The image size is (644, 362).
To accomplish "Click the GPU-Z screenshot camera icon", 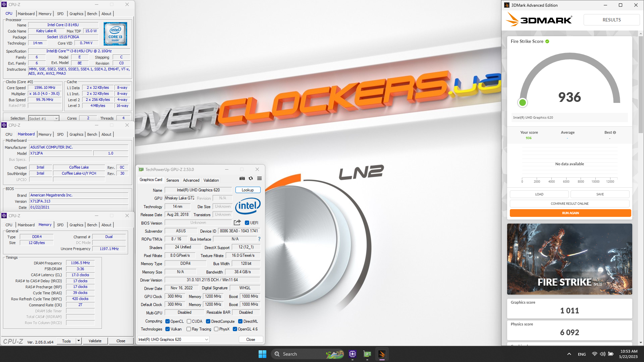I will click(x=242, y=178).
